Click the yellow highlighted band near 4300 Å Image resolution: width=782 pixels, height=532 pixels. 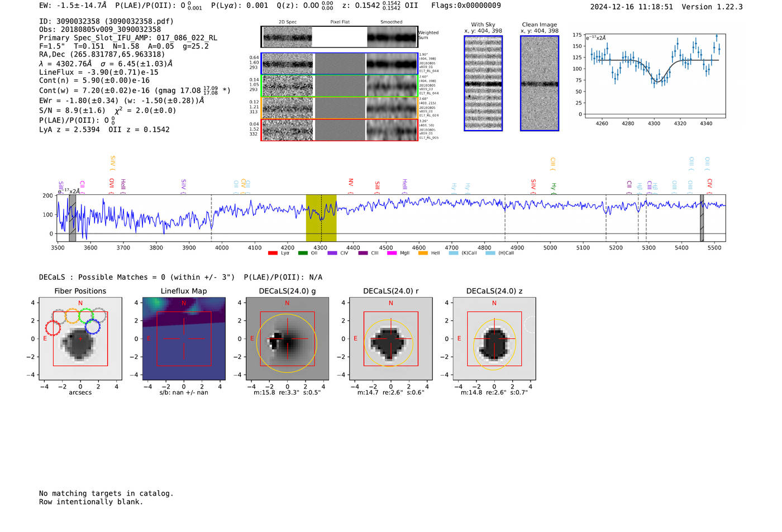(x=321, y=218)
